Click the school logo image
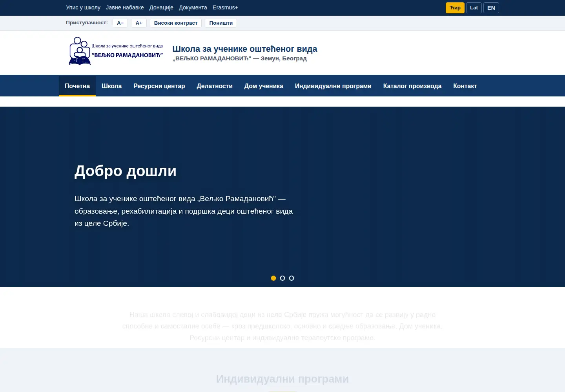The height and width of the screenshot is (392, 565). (116, 51)
